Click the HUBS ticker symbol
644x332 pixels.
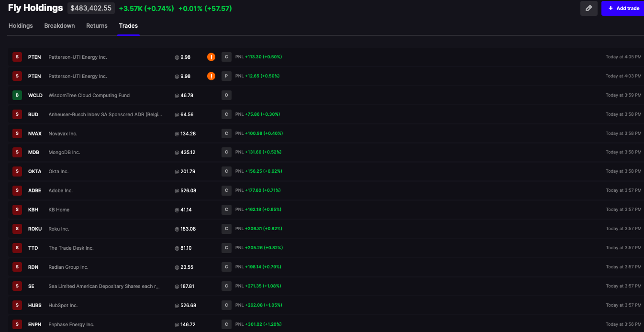tap(35, 305)
